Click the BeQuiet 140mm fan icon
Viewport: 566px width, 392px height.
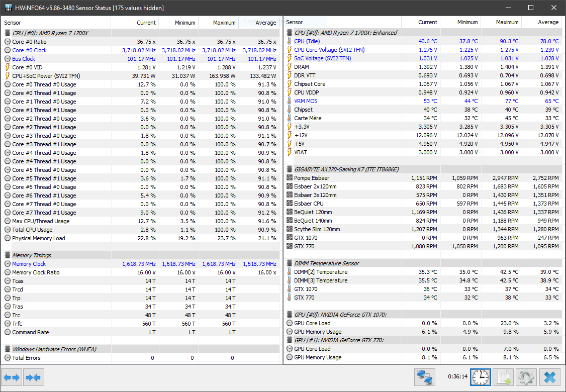coord(290,221)
